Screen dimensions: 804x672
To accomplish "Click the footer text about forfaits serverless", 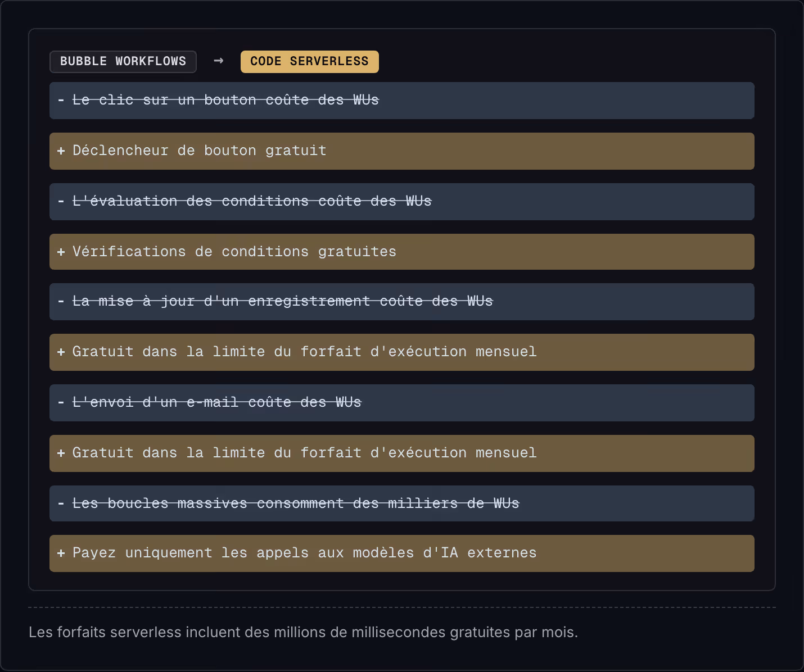I will [x=303, y=632].
